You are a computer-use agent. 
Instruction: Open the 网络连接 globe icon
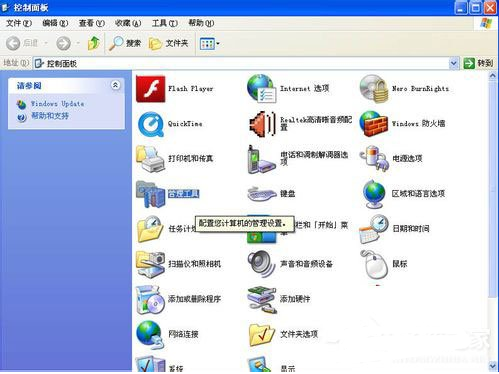[151, 334]
